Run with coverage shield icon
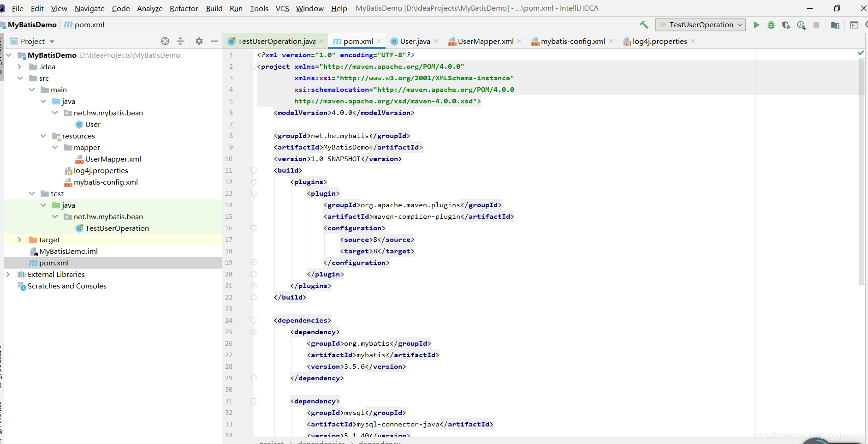 coord(786,25)
